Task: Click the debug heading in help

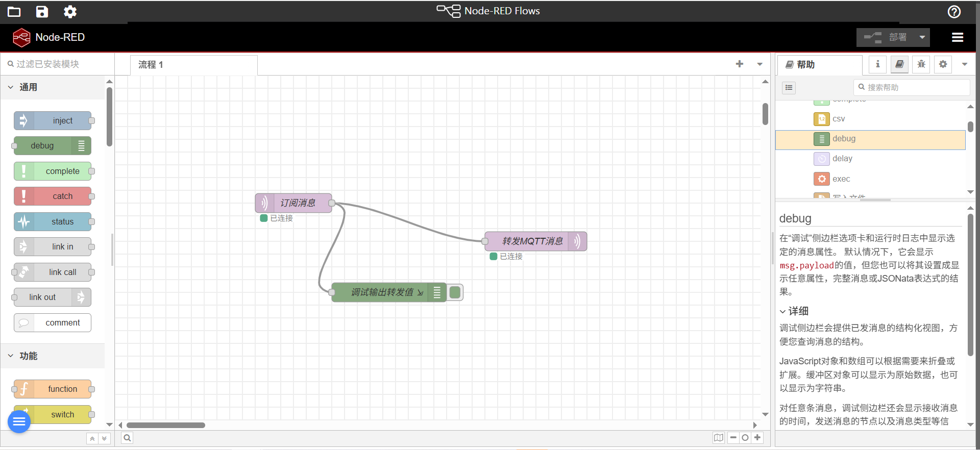Action: click(795, 218)
